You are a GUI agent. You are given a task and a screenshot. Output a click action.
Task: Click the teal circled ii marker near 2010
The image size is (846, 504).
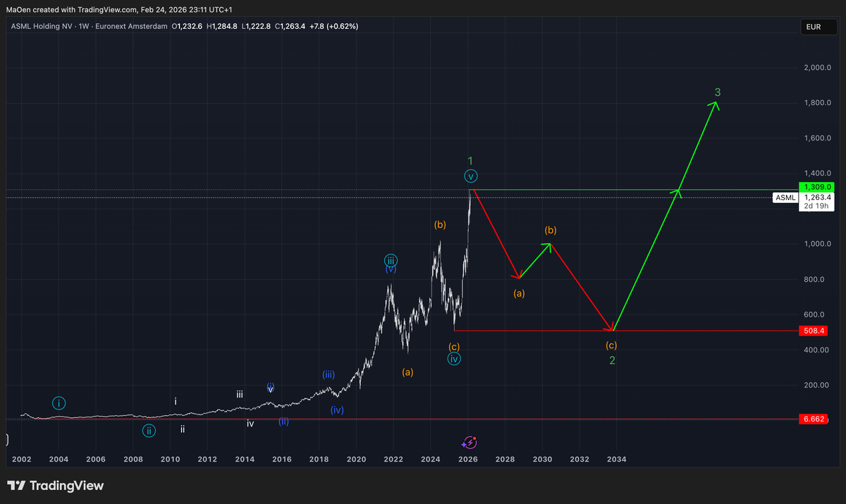(149, 430)
